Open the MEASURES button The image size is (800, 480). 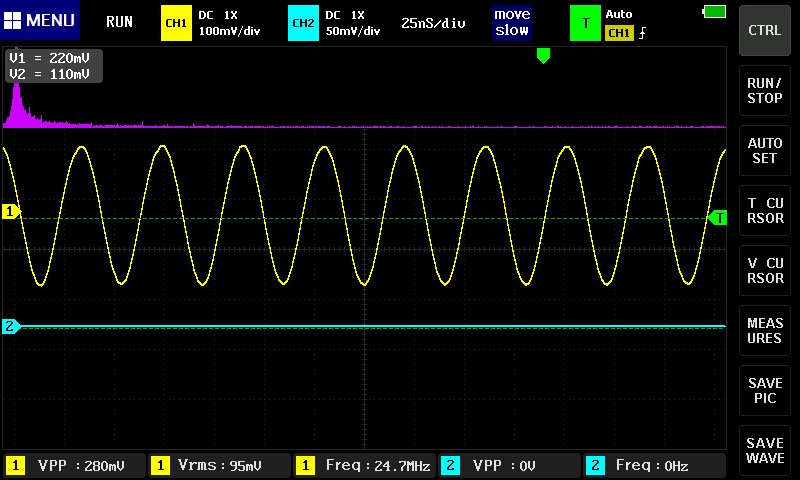click(765, 331)
